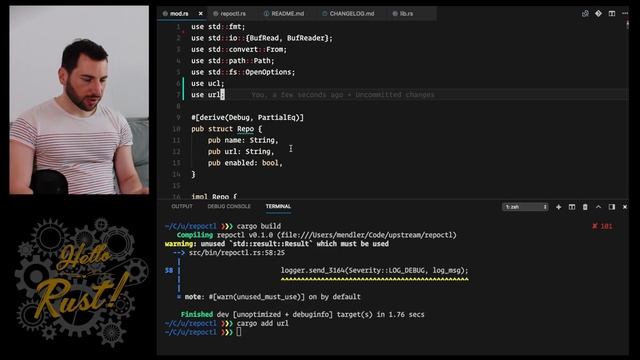Click the src/bin/repoctl.rs:58:25 path in terminal
Screen dimensions: 640x360
pos(237,253)
